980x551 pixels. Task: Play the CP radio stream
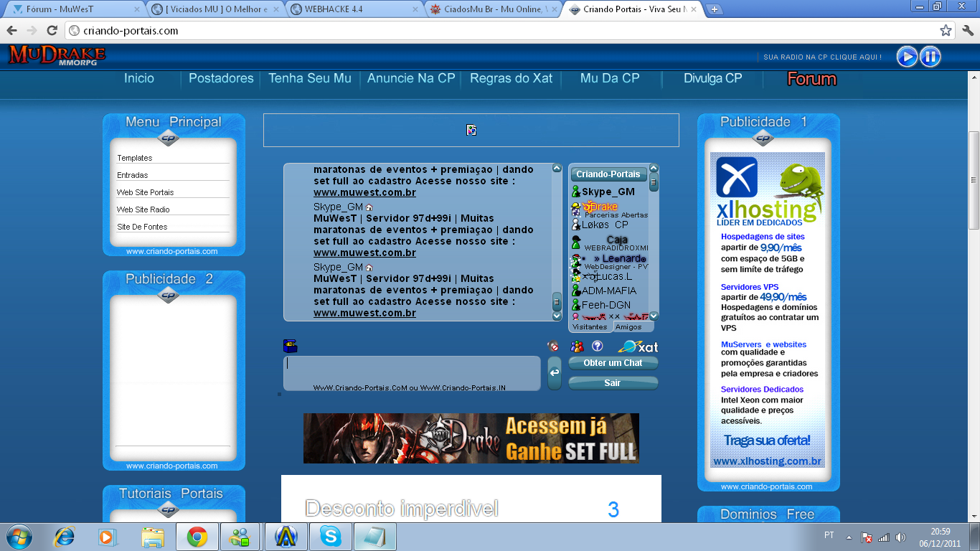pyautogui.click(x=907, y=57)
